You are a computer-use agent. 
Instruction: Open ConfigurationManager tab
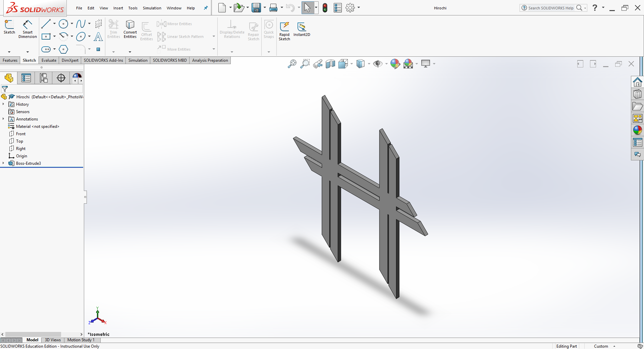(44, 78)
